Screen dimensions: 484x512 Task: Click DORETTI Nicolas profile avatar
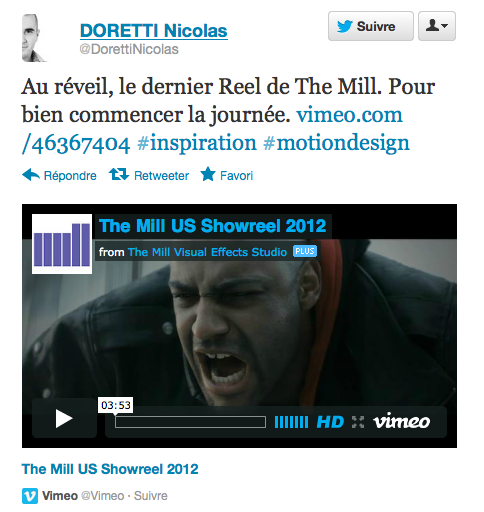tap(35, 38)
